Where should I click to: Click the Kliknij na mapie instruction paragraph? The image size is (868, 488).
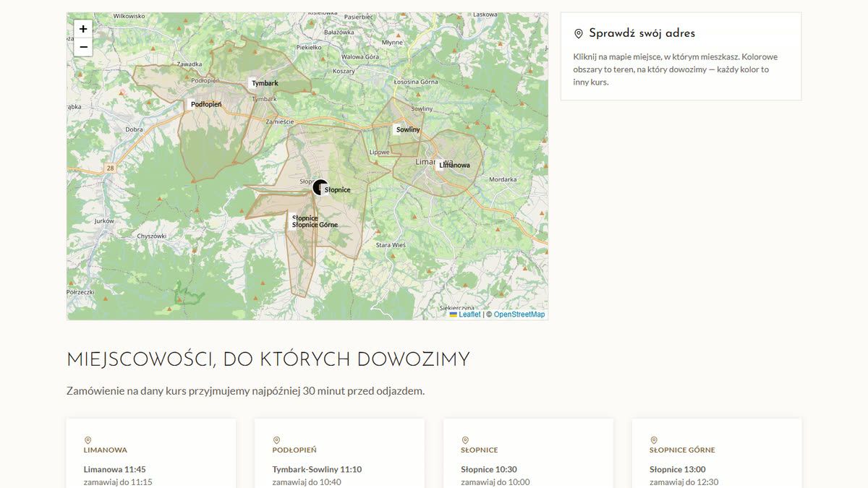[676, 69]
